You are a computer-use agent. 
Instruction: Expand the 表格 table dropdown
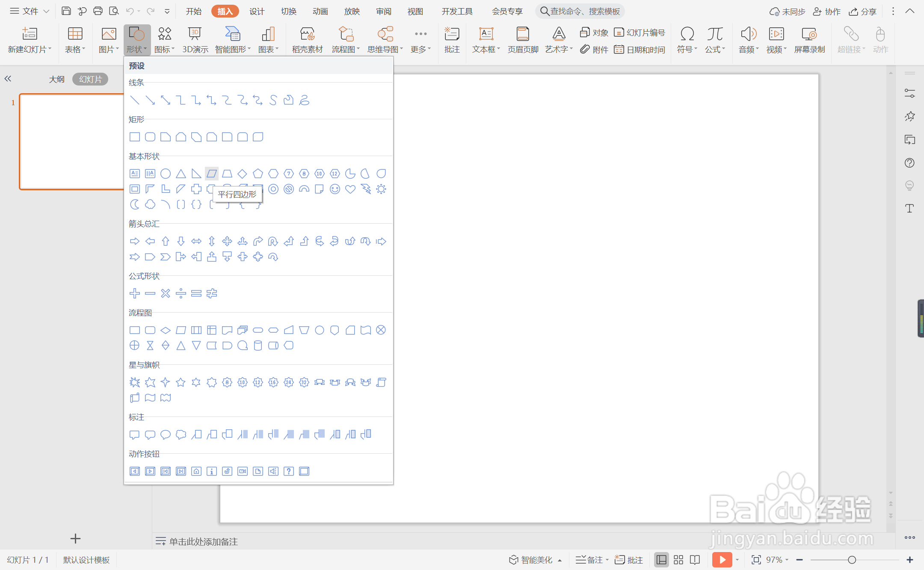click(x=75, y=50)
